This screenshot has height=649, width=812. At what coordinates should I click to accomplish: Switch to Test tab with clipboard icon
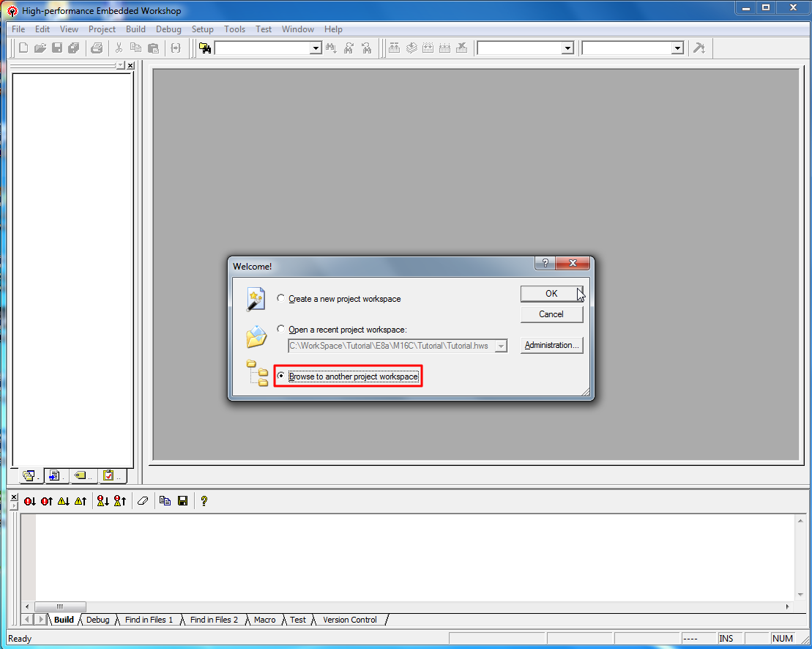pos(112,475)
